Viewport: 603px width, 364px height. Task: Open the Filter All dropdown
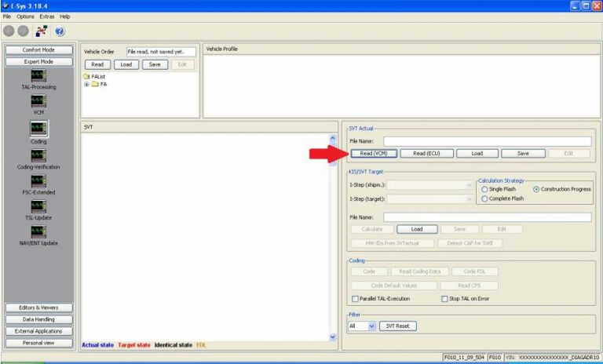click(x=361, y=326)
